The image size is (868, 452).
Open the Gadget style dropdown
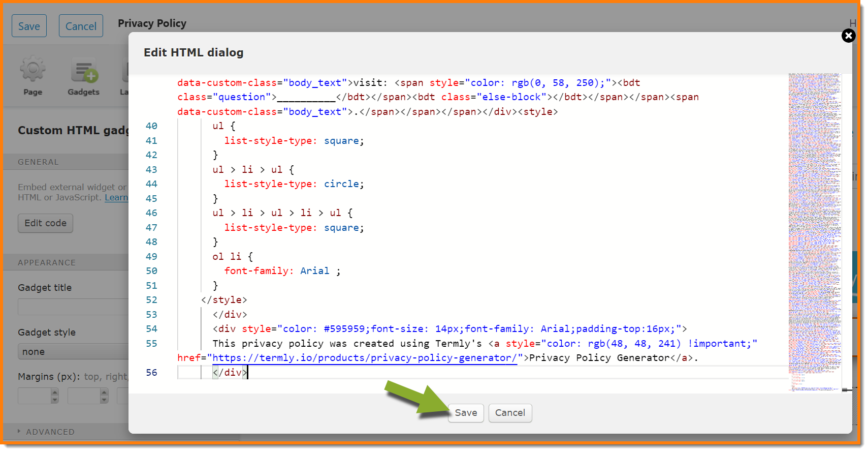click(x=74, y=352)
